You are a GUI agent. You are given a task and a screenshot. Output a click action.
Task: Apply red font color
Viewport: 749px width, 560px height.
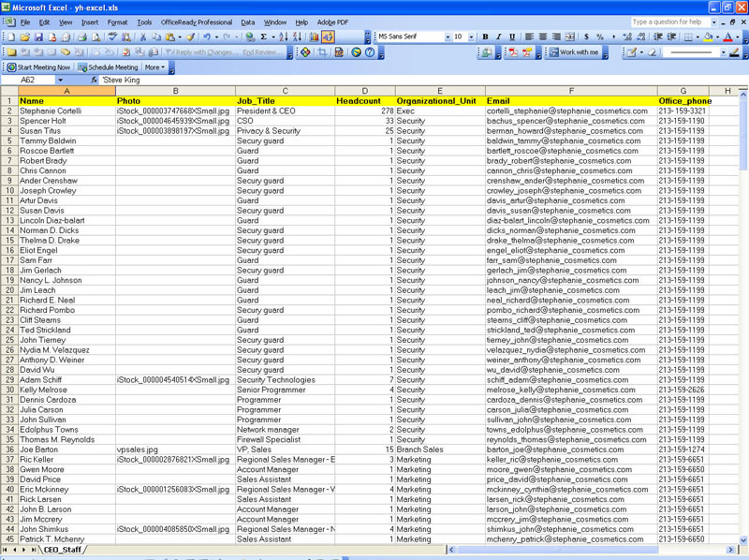click(x=727, y=37)
